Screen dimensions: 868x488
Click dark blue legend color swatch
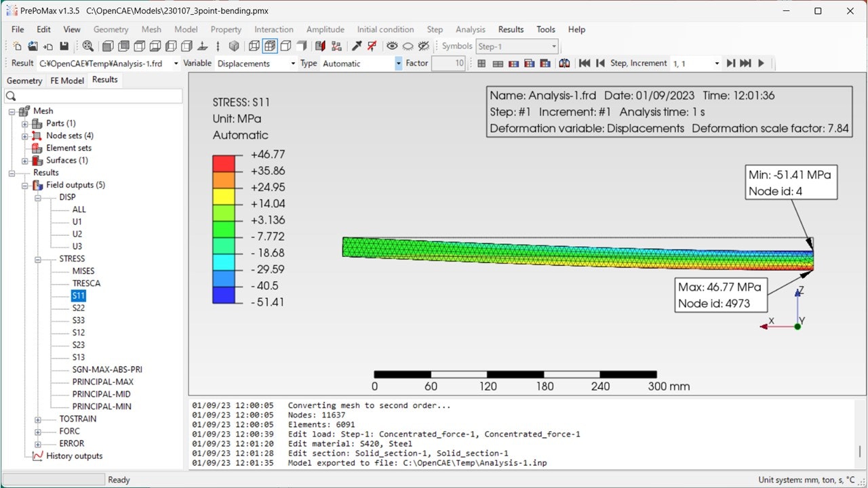pyautogui.click(x=224, y=294)
